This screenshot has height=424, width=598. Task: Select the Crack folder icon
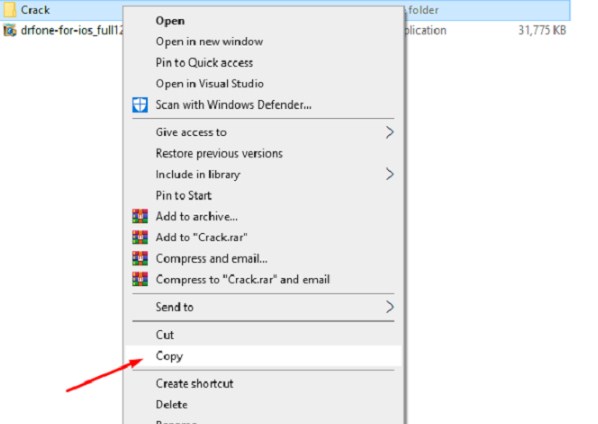click(x=10, y=10)
